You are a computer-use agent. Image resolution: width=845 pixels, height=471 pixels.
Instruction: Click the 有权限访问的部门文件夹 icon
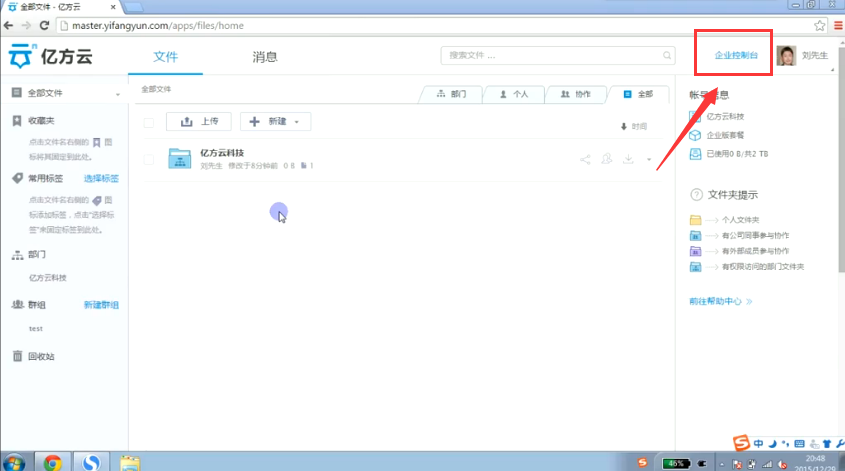pos(696,267)
